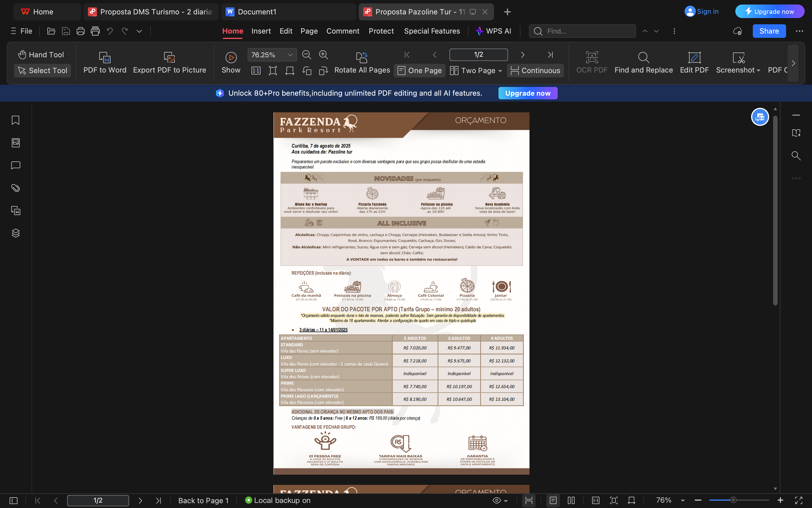The image size is (812, 508).
Task: Click Back to Page 1
Action: click(203, 500)
